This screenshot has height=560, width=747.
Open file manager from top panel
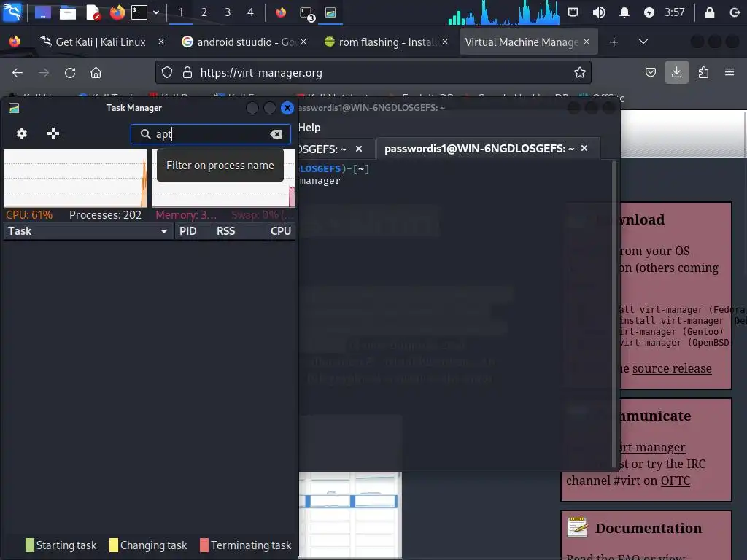click(68, 12)
